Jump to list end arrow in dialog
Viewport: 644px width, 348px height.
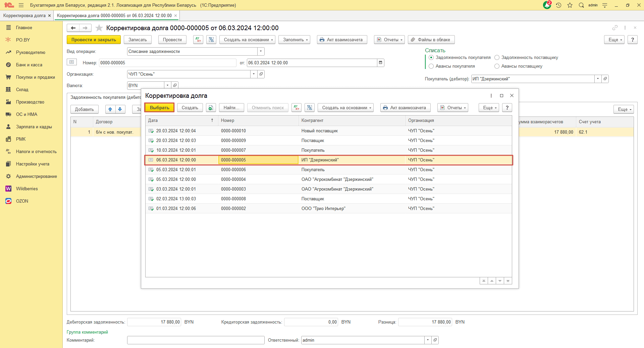pos(508,281)
